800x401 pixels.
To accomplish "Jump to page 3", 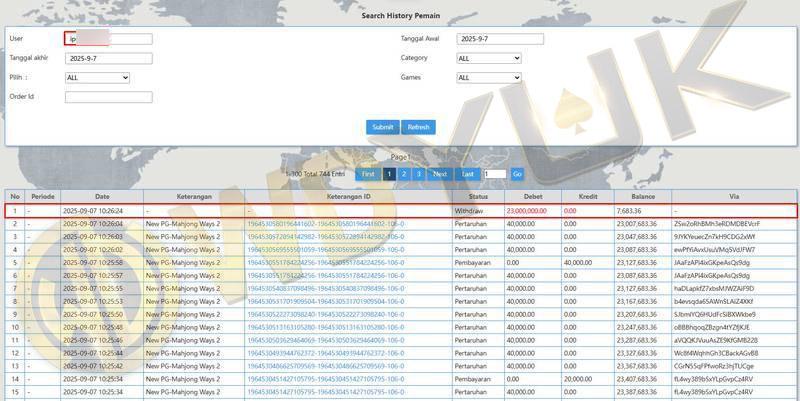I will pos(418,174).
